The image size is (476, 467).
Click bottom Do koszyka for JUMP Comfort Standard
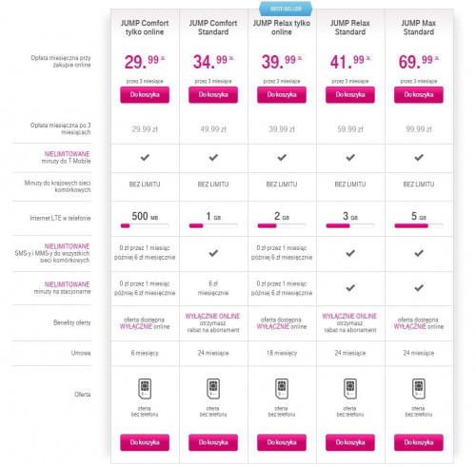(x=213, y=442)
